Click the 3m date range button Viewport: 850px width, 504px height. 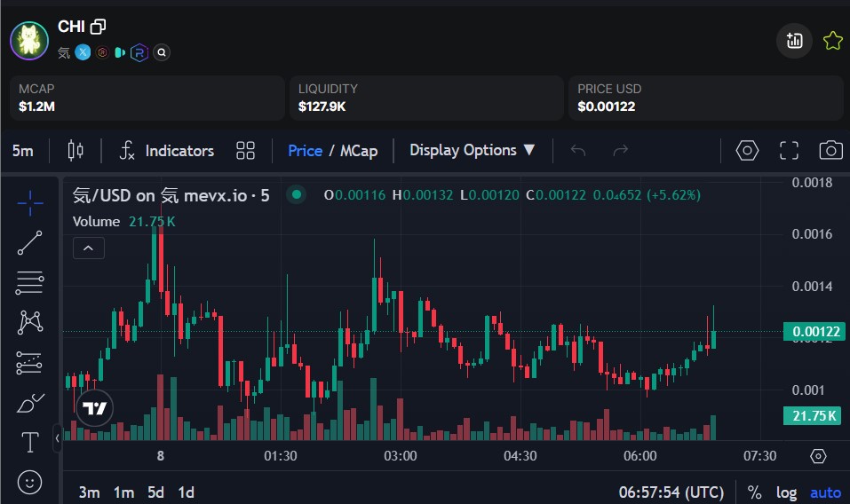[x=89, y=492]
